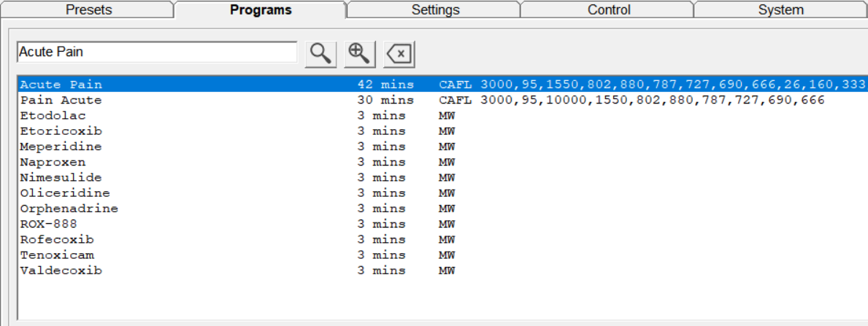
Task: Select Meperidine in the results list
Action: pos(61,147)
